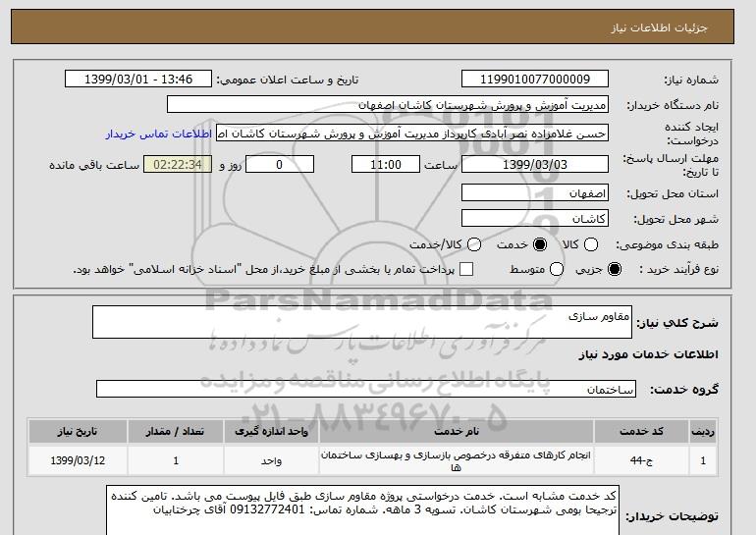756x535 pixels.
Task: Toggle the اسناد خزانه اسلامی payment checkbox
Action: click(x=466, y=269)
